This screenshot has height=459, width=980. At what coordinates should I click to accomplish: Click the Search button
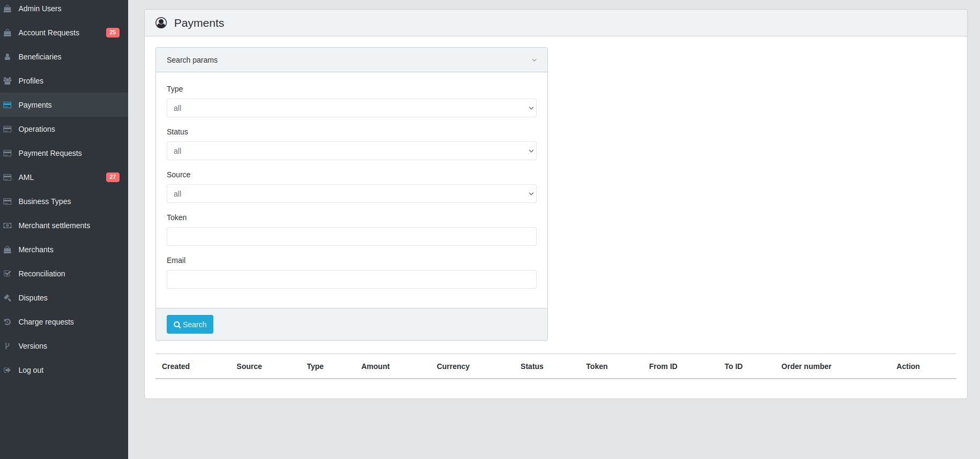coord(190,325)
